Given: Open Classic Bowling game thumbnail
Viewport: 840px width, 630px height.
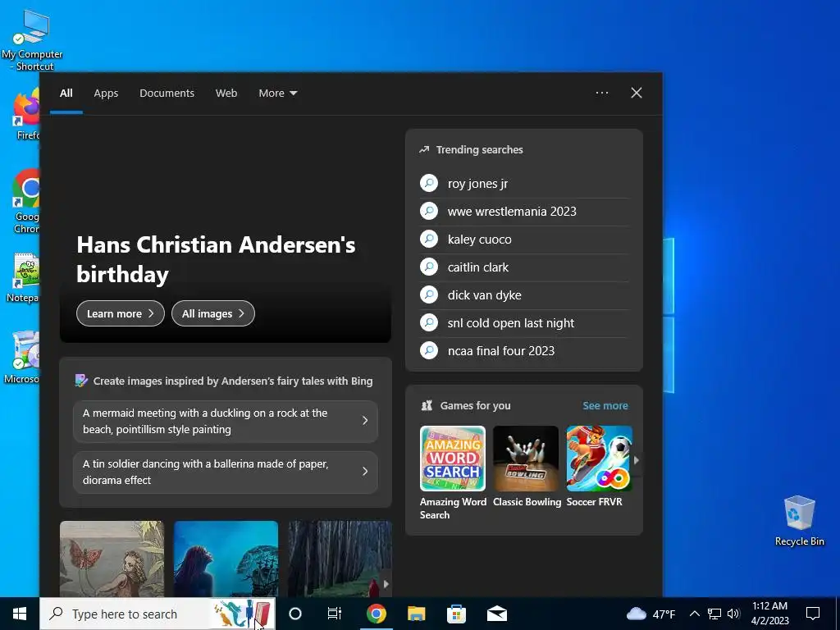Looking at the screenshot, I should tap(526, 459).
